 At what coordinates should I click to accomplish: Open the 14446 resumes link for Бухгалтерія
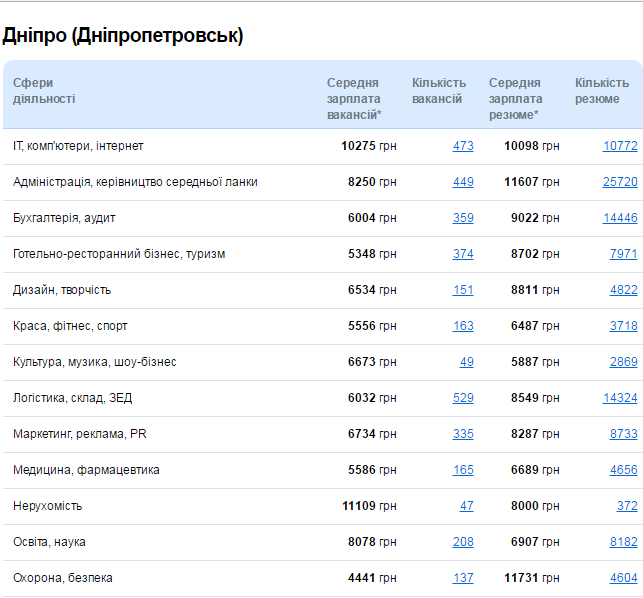620,218
